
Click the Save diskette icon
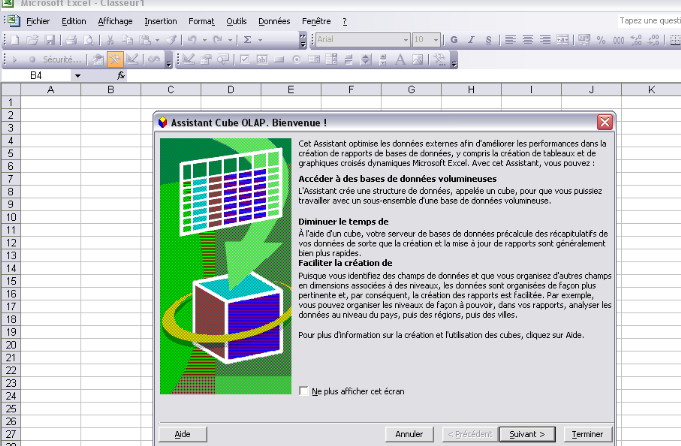pyautogui.click(x=50, y=40)
